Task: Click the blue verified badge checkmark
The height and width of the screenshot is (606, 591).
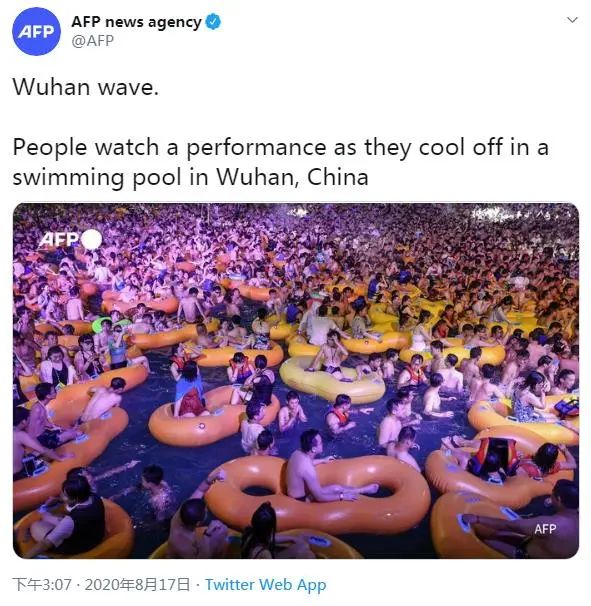Action: point(213,22)
